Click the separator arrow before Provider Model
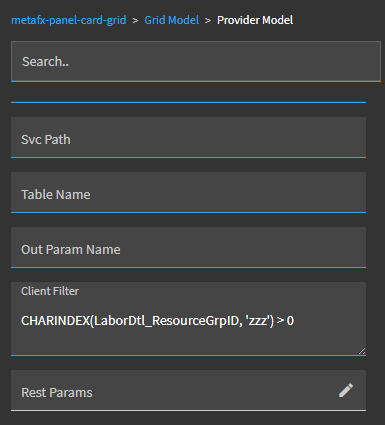This screenshot has width=385, height=425. pos(208,21)
